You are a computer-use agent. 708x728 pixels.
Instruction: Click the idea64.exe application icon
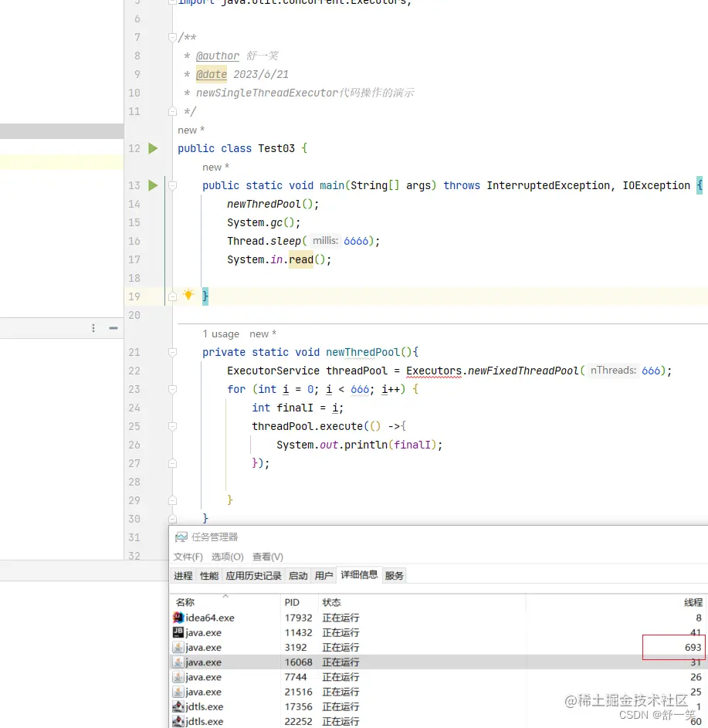(x=178, y=618)
